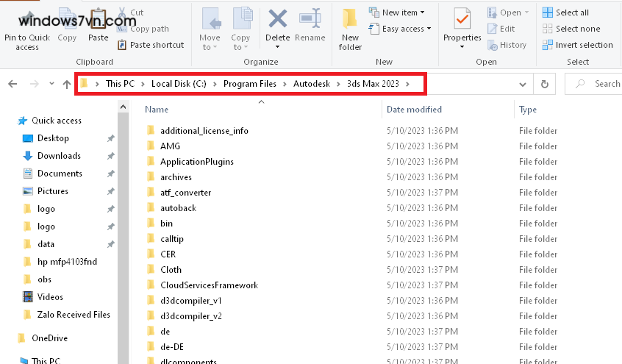
Task: Sort by Date modified column
Action: 414,110
